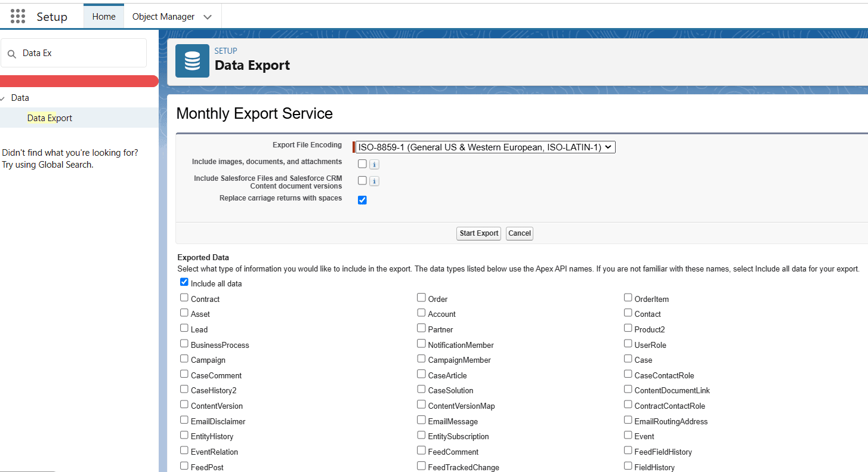Viewport: 868px width, 472px height.
Task: Check the FeedComment checkbox
Action: [x=422, y=450]
